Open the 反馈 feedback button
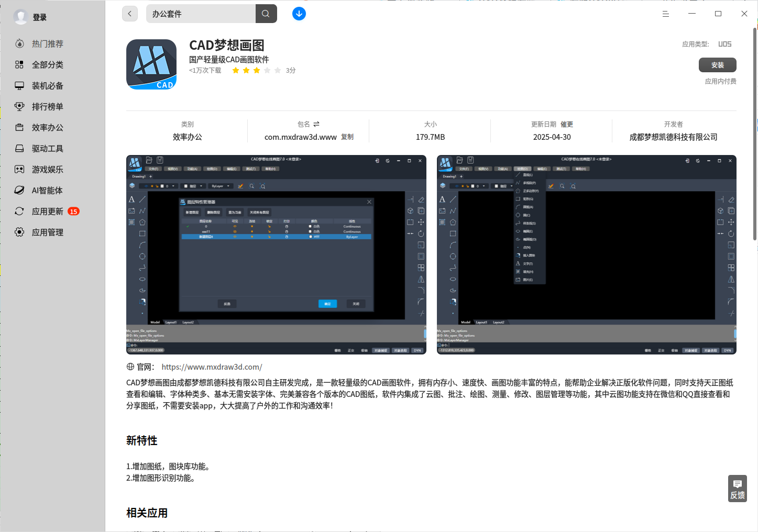Image resolution: width=758 pixels, height=532 pixels. pyautogui.click(x=738, y=489)
